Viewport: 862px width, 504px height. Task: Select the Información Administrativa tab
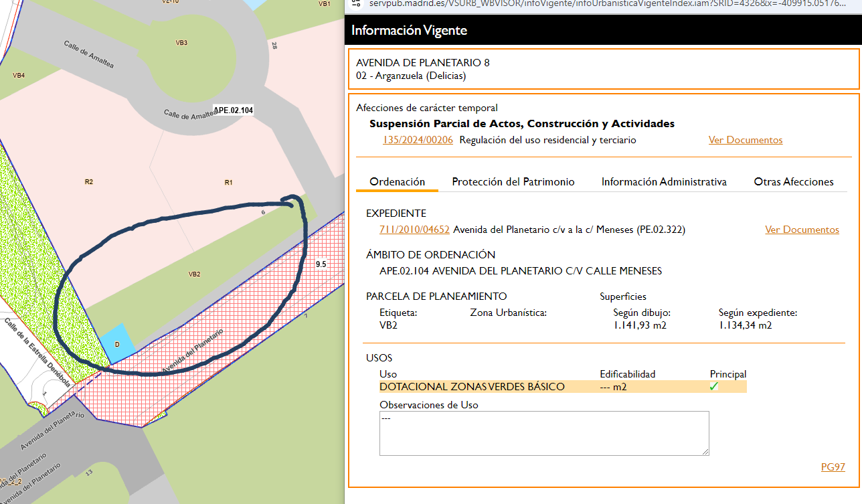click(x=663, y=181)
